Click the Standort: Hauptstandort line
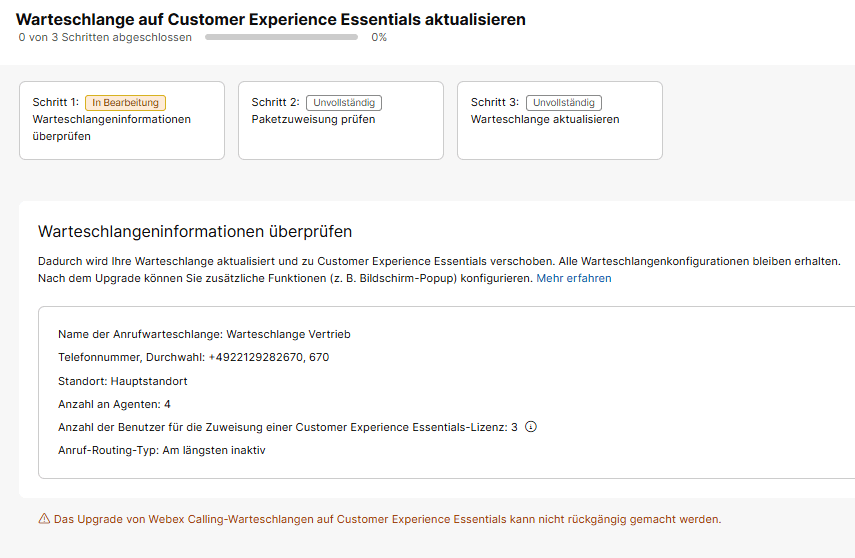The width and height of the screenshot is (855, 558). [x=123, y=381]
